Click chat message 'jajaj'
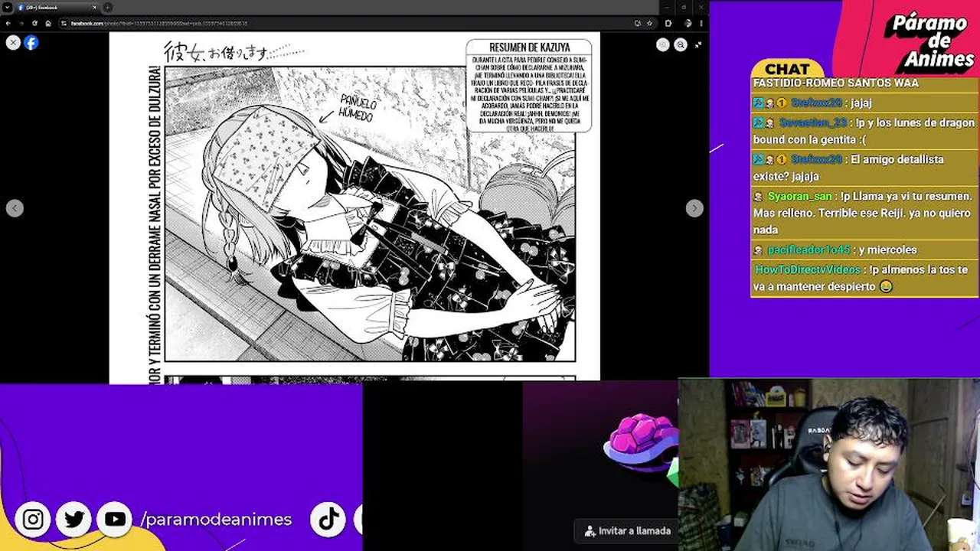 [861, 103]
